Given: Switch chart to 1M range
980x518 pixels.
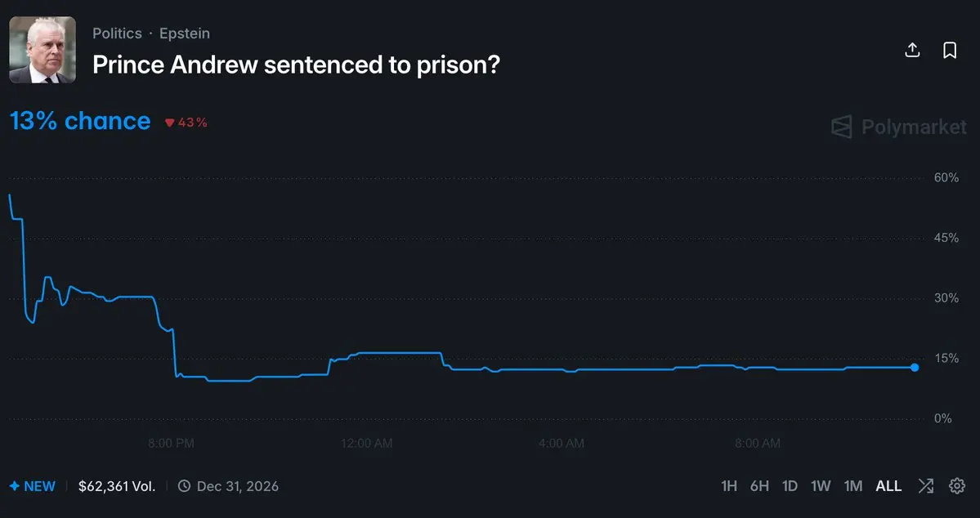Looking at the screenshot, I should (x=853, y=486).
